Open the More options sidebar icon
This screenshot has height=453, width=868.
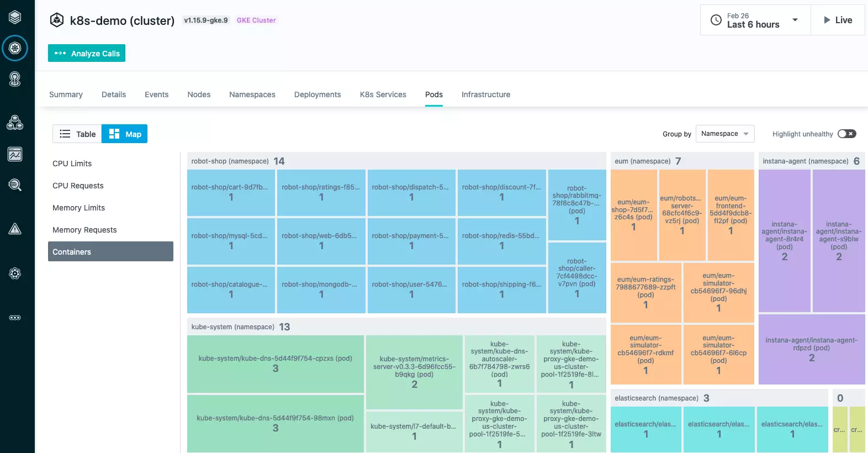[15, 318]
